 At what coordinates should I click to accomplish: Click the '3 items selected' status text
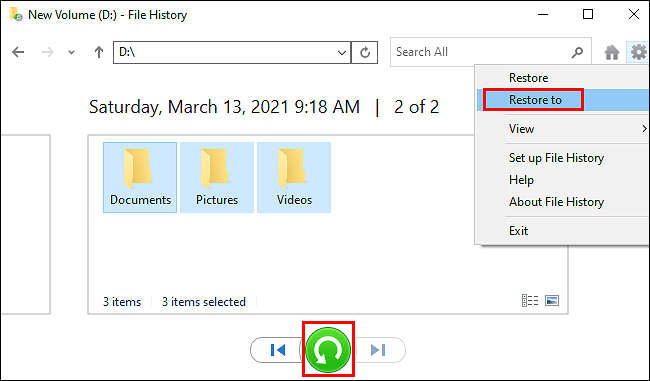pyautogui.click(x=204, y=302)
